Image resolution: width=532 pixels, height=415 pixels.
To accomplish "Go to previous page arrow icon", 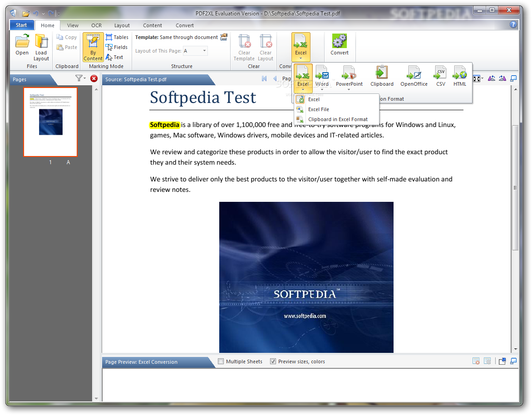I will [x=275, y=78].
